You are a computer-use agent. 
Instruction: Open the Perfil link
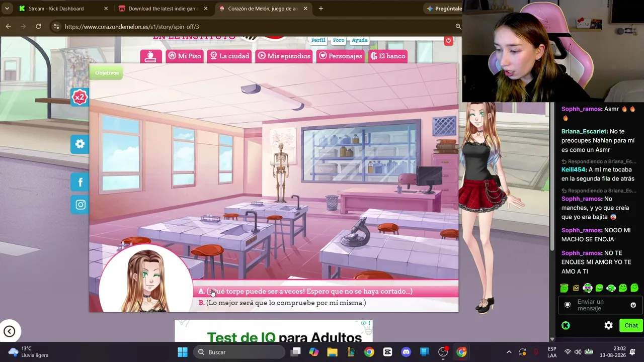318,40
